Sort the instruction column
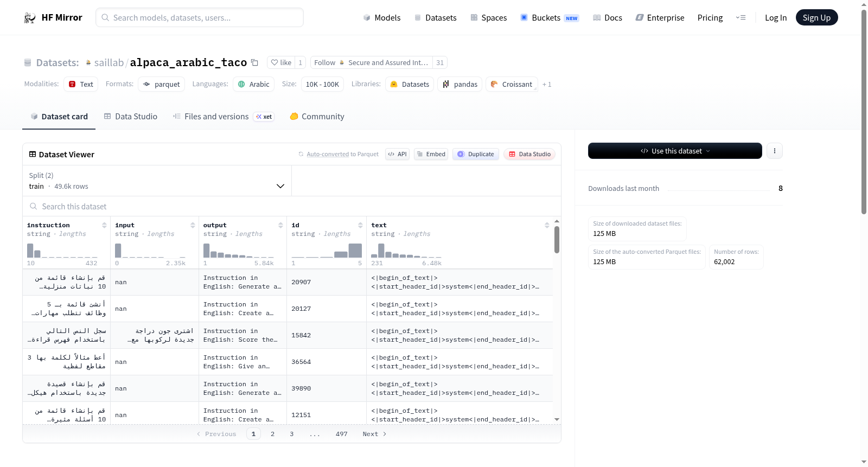The image size is (868, 467). tap(104, 225)
